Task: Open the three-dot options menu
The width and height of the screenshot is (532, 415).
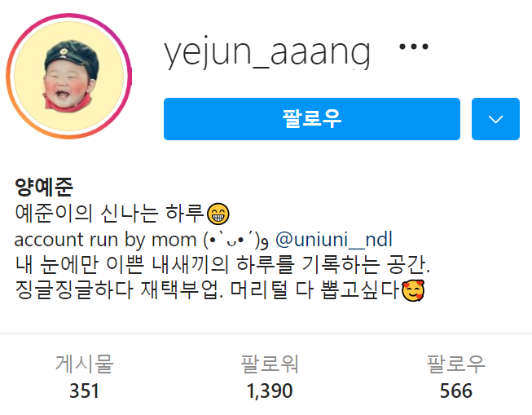Action: [414, 46]
